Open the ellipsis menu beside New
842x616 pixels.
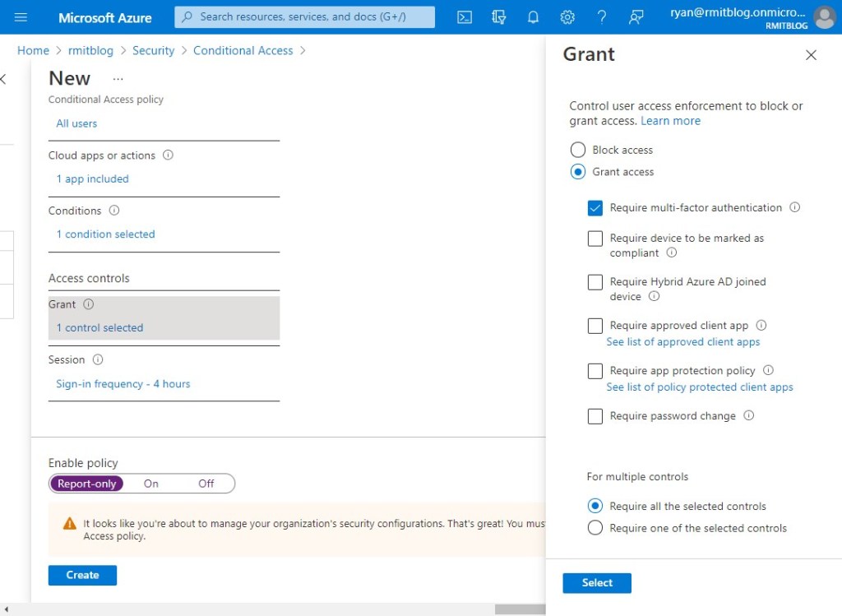point(118,79)
